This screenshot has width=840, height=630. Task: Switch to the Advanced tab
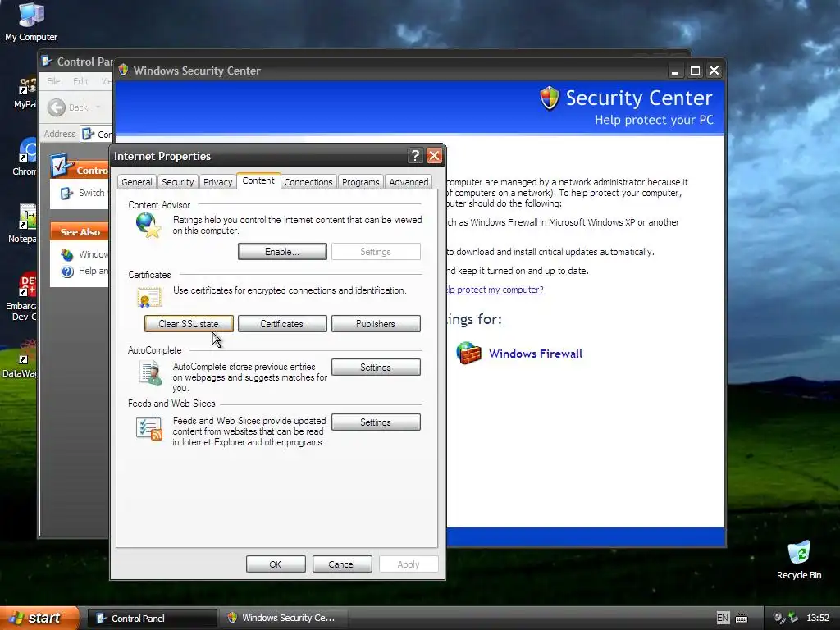click(x=409, y=182)
